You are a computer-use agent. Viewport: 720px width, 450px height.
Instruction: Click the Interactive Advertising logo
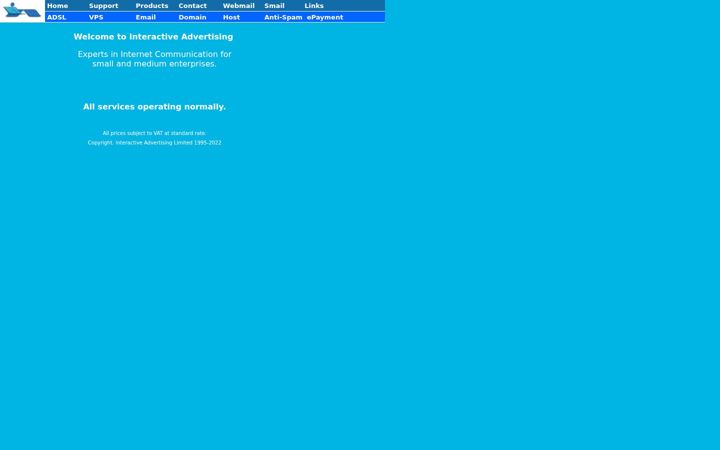tap(22, 11)
